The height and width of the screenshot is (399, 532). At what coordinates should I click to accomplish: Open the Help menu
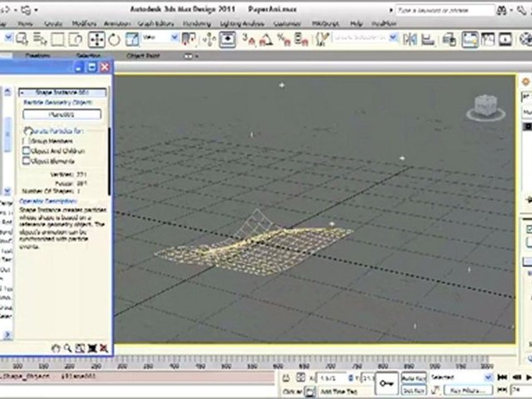click(356, 23)
